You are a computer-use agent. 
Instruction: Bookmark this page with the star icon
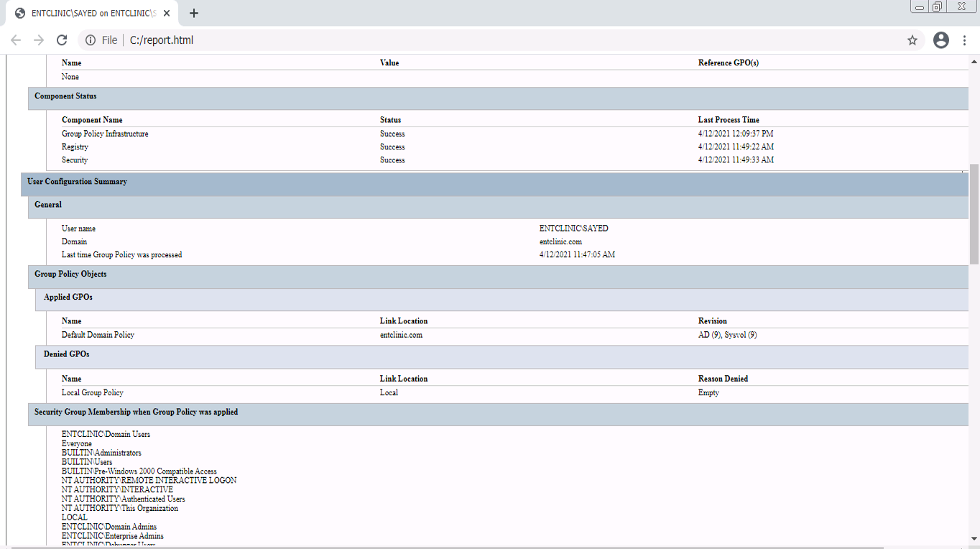point(912,40)
